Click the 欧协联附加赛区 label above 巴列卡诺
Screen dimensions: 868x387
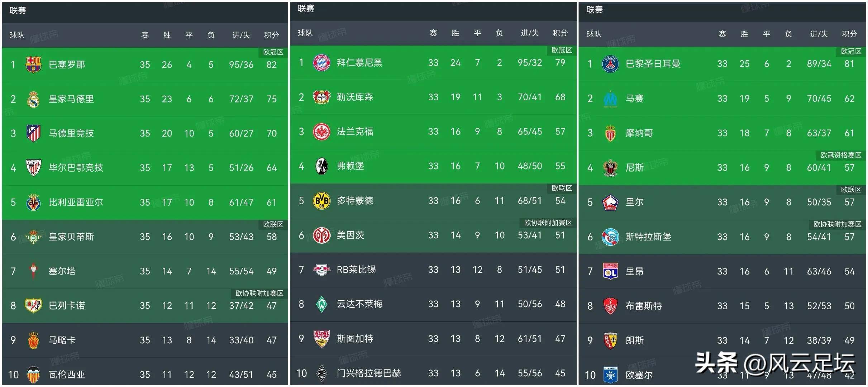pyautogui.click(x=259, y=293)
